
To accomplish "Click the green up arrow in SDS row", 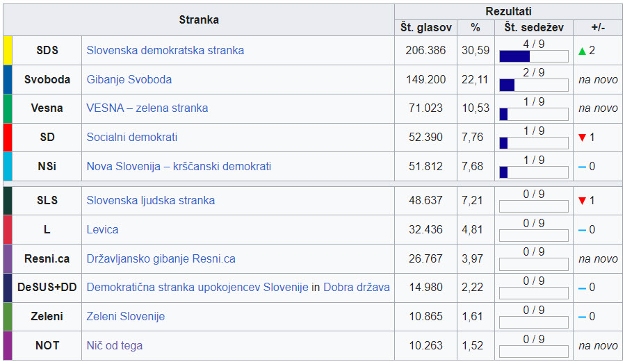I will (x=583, y=51).
